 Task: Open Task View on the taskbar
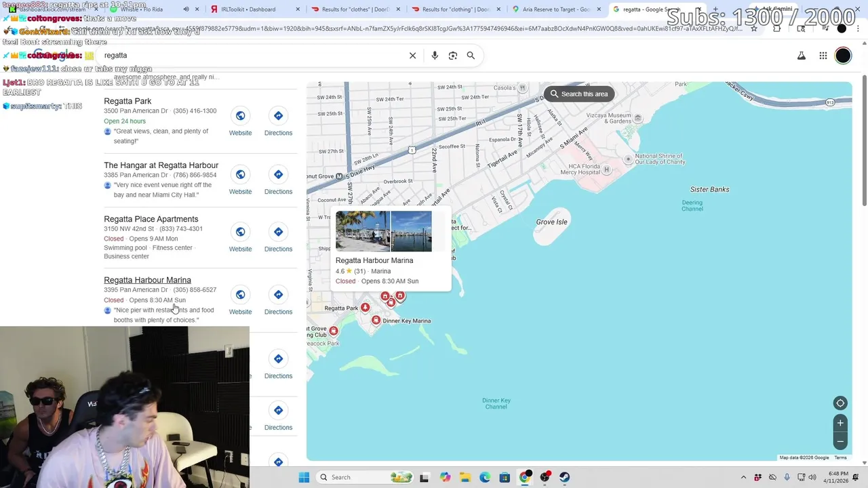424,477
